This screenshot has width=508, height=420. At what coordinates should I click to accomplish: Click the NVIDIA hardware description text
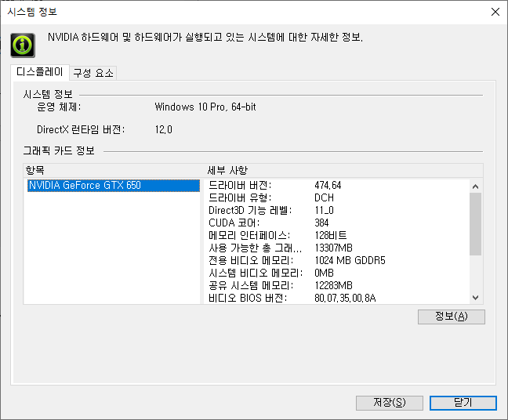click(205, 38)
